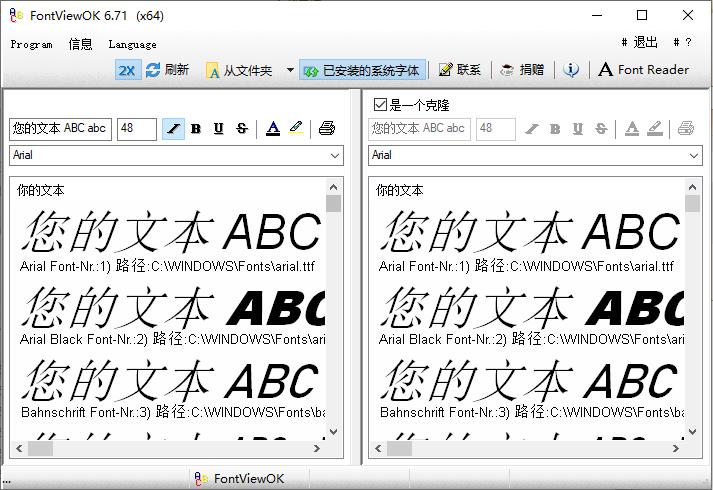Click the 你的文本 header in right list
This screenshot has width=713, height=490.
pyautogui.click(x=399, y=190)
